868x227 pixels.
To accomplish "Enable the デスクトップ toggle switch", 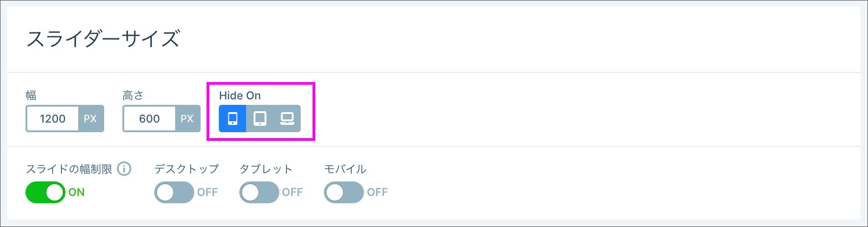I will 174,192.
